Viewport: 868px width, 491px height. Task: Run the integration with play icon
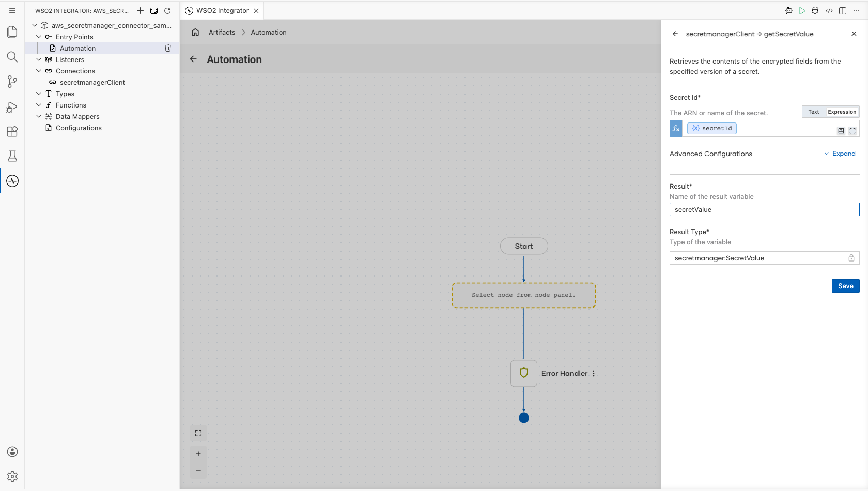(802, 10)
